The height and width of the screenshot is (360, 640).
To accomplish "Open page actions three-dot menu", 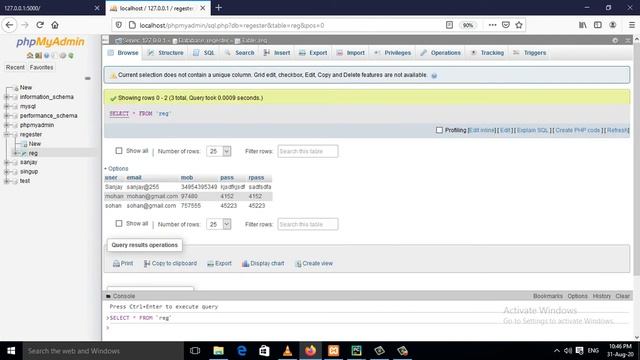I will [492, 25].
